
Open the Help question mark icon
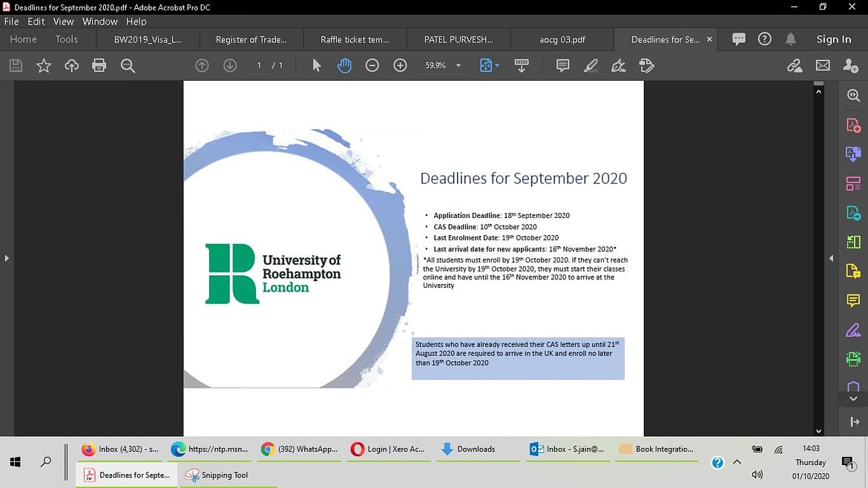click(x=764, y=39)
